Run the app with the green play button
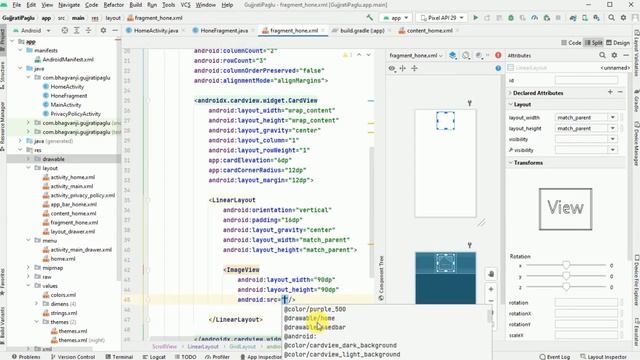Image resolution: width=640 pixels, height=360 pixels. [x=476, y=18]
